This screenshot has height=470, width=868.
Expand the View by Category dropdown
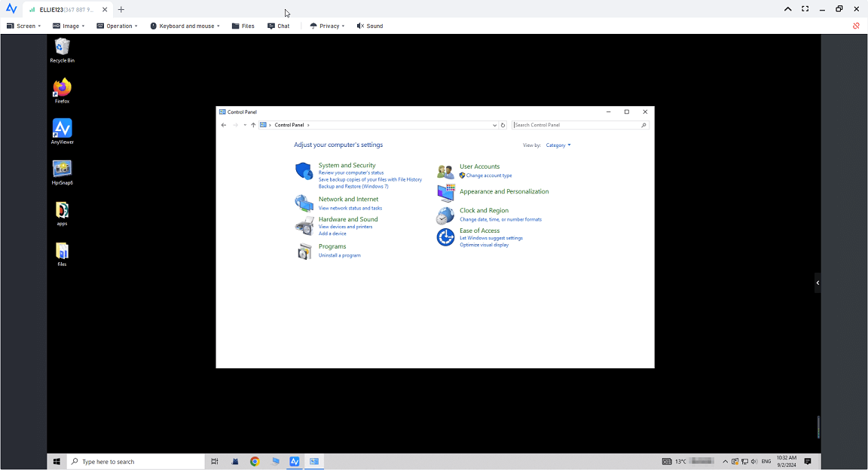558,145
